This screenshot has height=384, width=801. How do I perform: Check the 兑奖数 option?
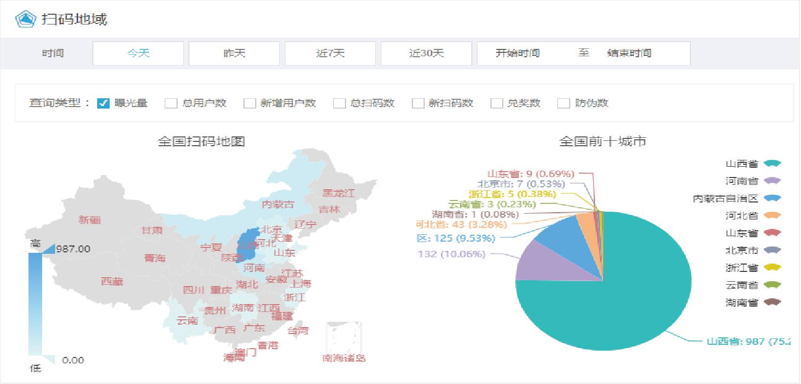(497, 103)
